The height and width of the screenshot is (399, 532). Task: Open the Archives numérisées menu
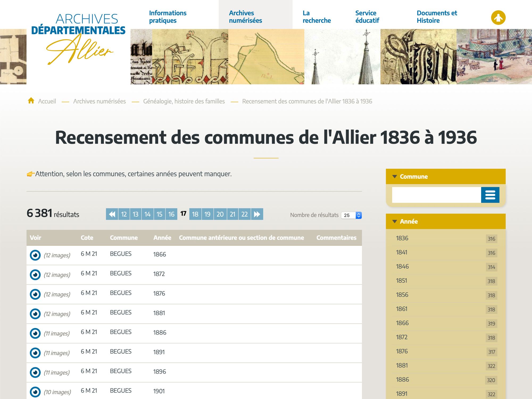pyautogui.click(x=245, y=17)
